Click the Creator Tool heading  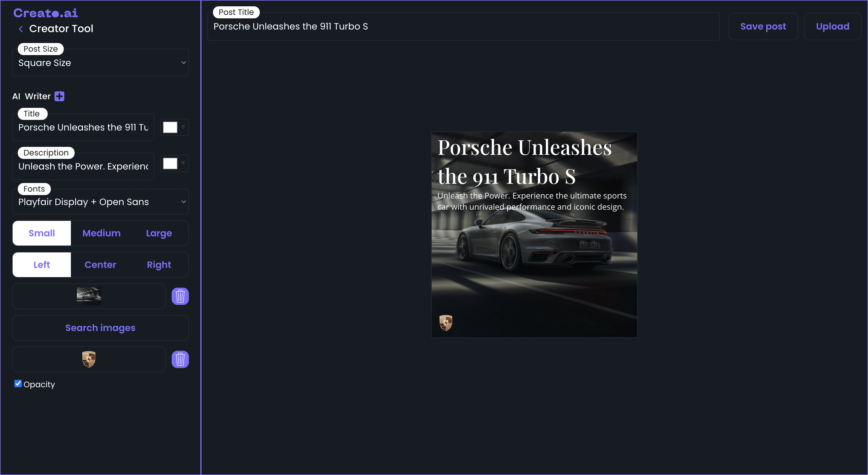click(x=61, y=29)
